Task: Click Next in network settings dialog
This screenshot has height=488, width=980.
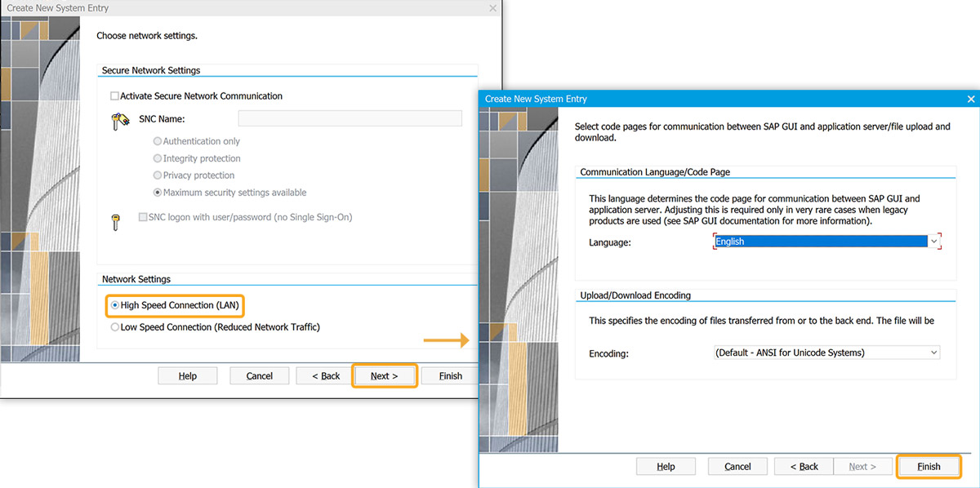Action: tap(385, 376)
